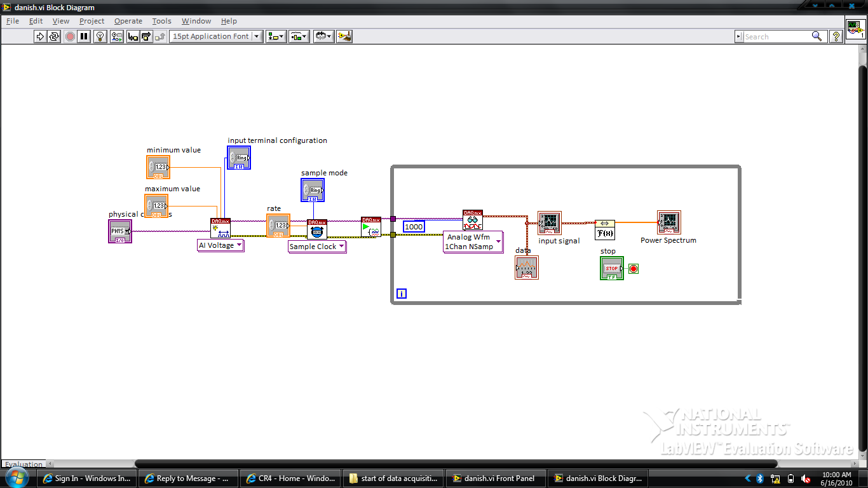This screenshot has height=488, width=868.
Task: Click the Clean Up Diagram button
Action: (344, 36)
